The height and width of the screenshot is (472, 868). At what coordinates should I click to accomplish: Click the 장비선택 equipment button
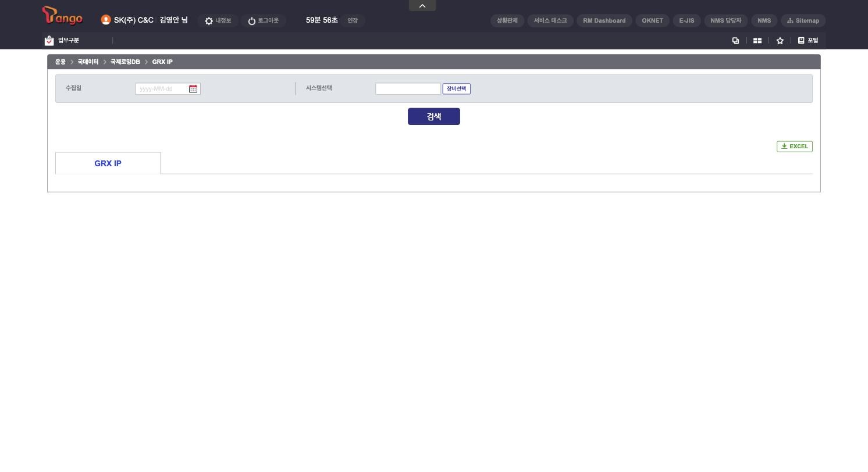[456, 89]
